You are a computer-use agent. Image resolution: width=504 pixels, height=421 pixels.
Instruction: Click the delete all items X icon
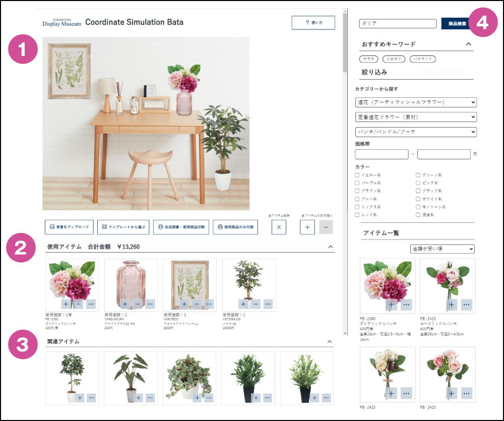(x=279, y=227)
